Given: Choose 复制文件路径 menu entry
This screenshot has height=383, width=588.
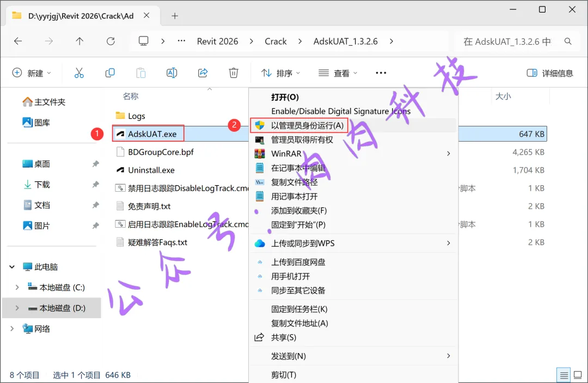Looking at the screenshot, I should (x=353, y=182).
